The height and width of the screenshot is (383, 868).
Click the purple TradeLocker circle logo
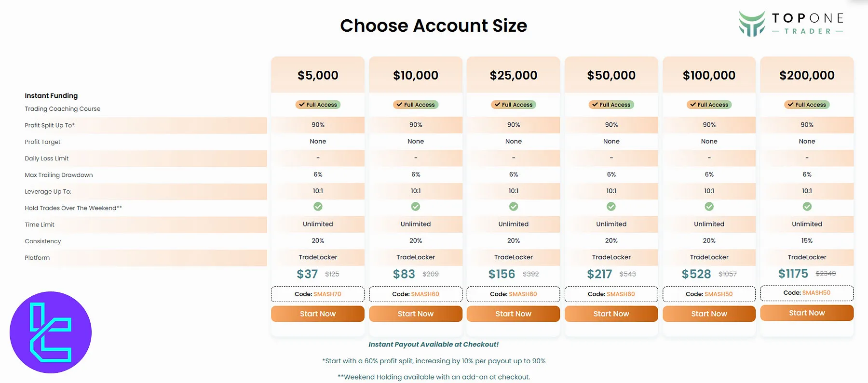(x=51, y=332)
